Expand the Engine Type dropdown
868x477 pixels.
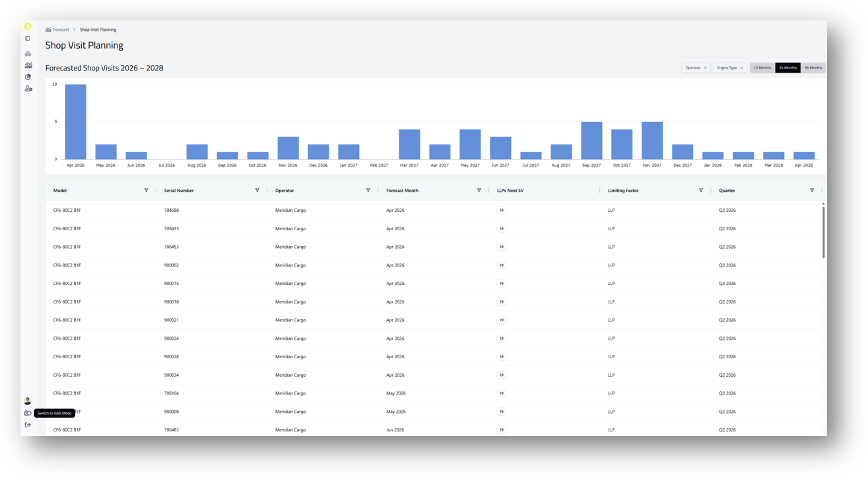(729, 68)
